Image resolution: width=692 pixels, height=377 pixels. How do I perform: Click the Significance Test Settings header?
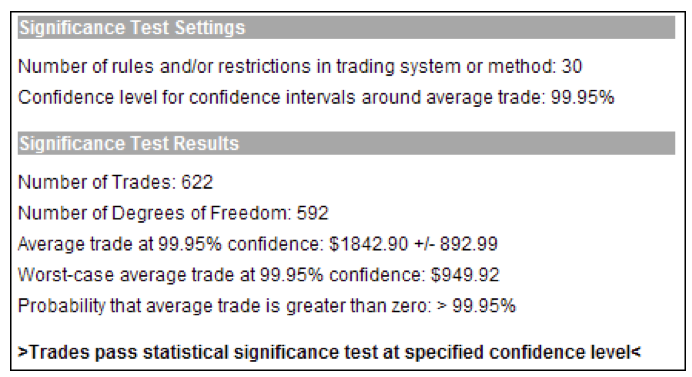[x=346, y=27]
